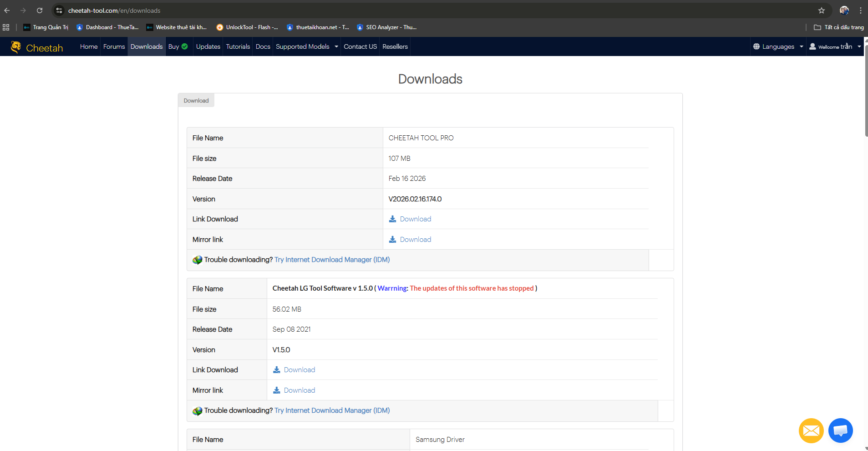Click the V1.5.0 version value
The width and height of the screenshot is (868, 451).
pos(281,350)
